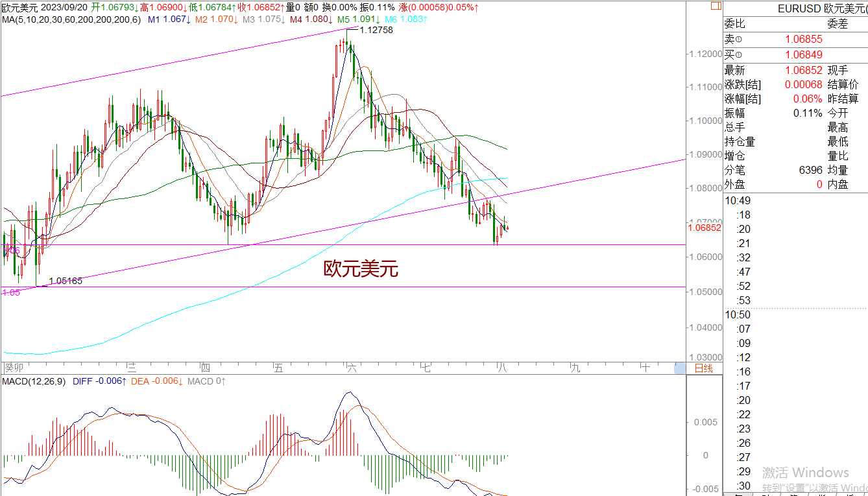
Task: Click the 委差 label in quote panel
Action: point(838,25)
